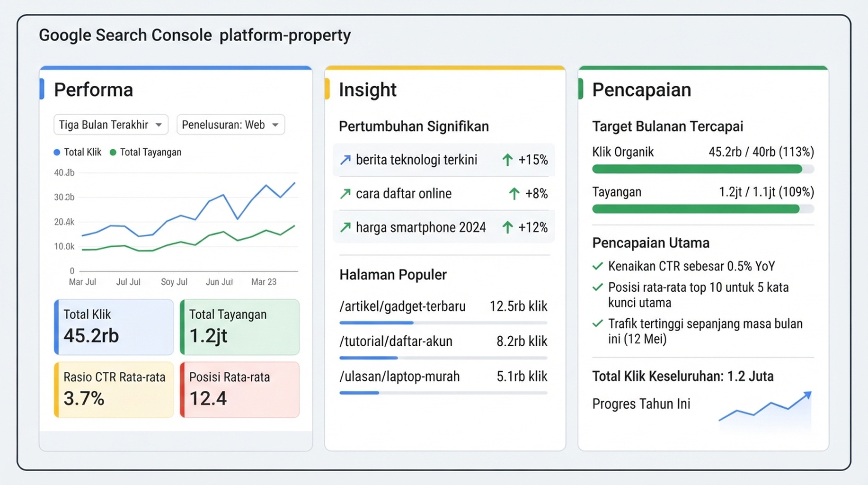Click the Mar Jul axis label
Image resolution: width=868 pixels, height=485 pixels.
tap(82, 282)
